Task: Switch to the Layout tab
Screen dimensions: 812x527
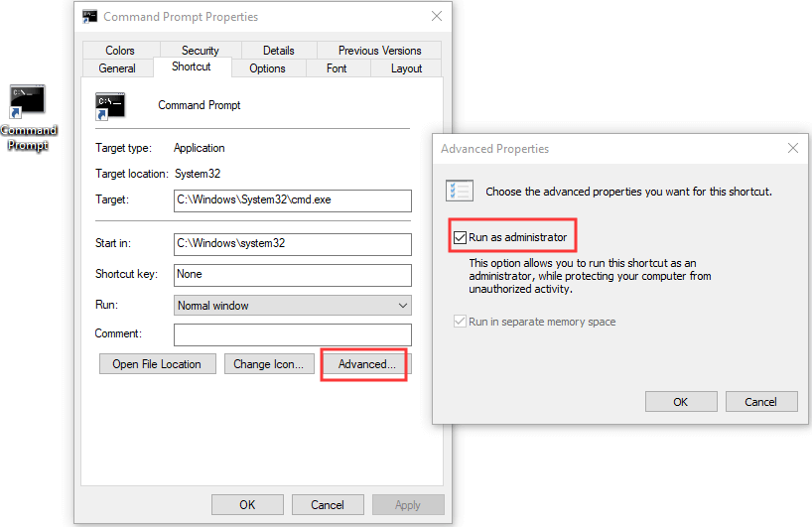Action: click(407, 68)
